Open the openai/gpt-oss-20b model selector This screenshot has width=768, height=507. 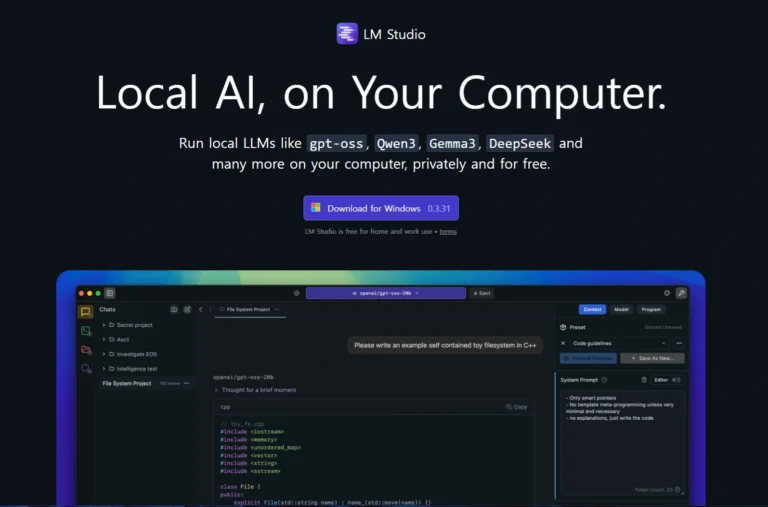385,293
